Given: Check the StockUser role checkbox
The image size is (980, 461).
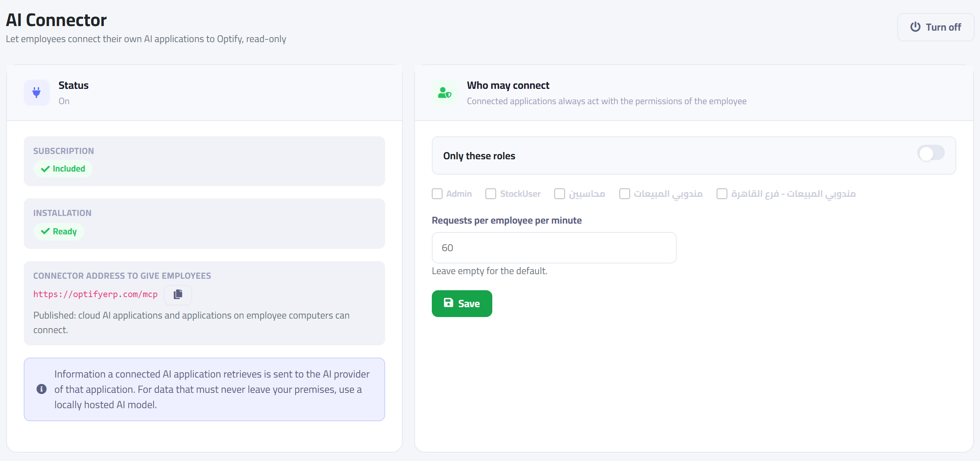Looking at the screenshot, I should 491,194.
